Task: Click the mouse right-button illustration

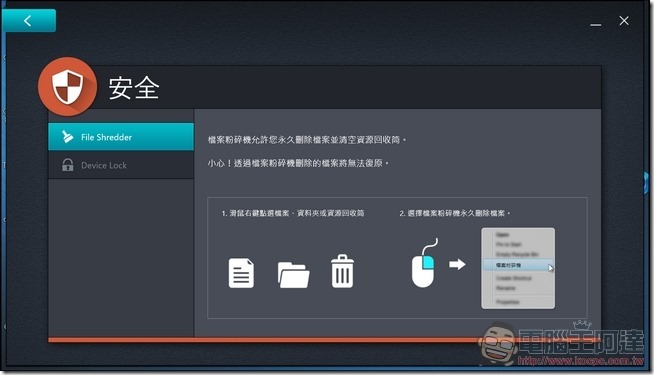Action: 424,263
